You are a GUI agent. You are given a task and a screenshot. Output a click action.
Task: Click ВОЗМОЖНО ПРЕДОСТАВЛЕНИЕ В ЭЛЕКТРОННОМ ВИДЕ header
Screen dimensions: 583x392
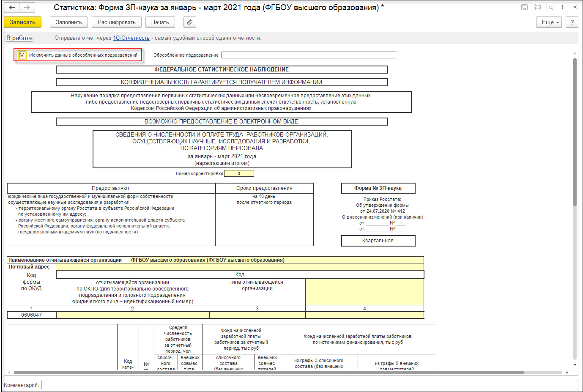pos(222,122)
